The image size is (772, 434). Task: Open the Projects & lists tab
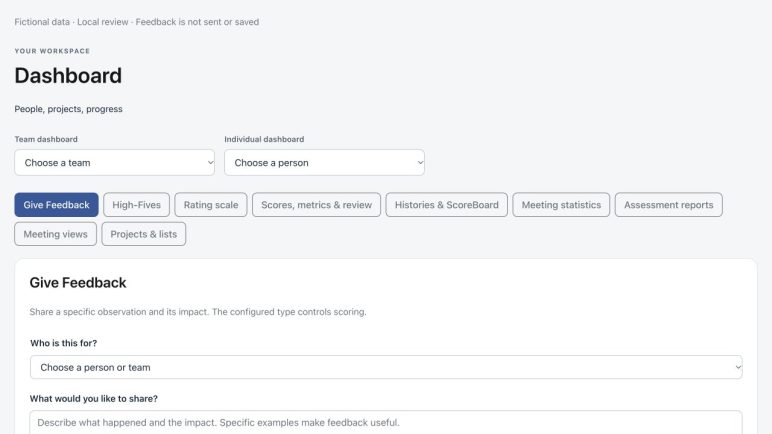(x=144, y=234)
